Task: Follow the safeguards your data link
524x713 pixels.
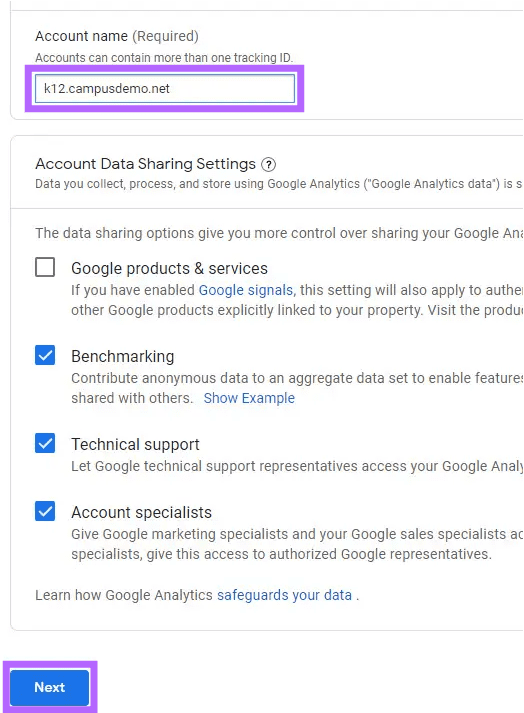Action: pyautogui.click(x=284, y=595)
